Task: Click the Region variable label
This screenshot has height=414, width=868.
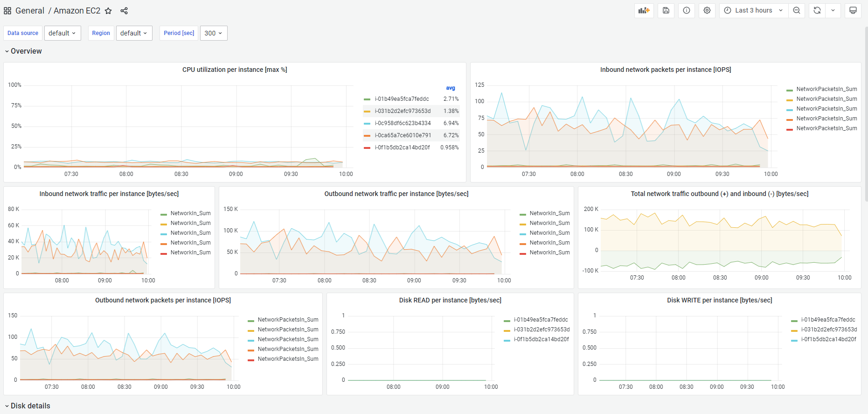Action: (101, 33)
